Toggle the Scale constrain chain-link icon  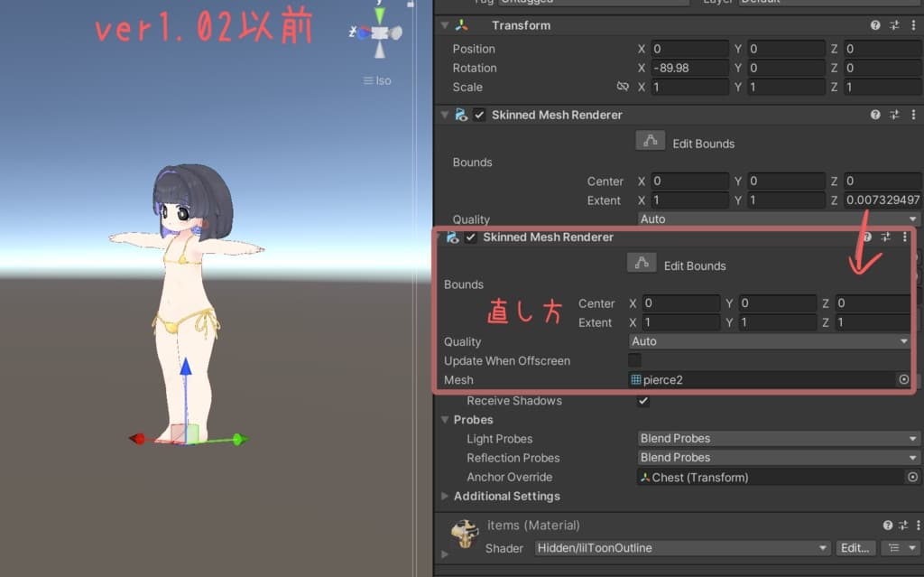(x=622, y=87)
